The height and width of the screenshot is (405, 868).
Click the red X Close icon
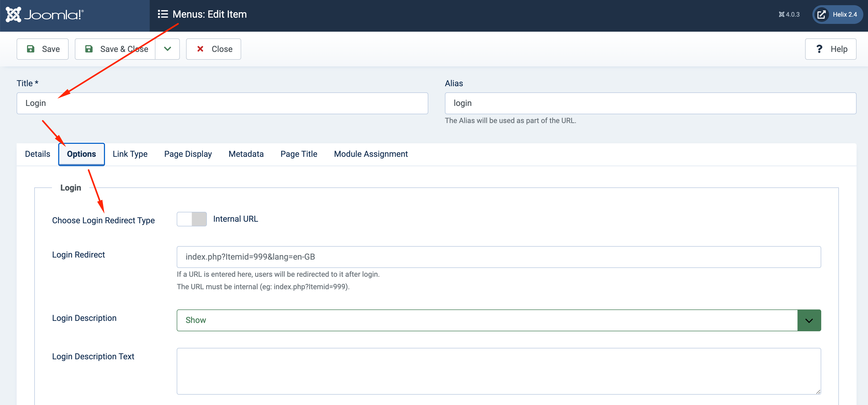coord(200,49)
